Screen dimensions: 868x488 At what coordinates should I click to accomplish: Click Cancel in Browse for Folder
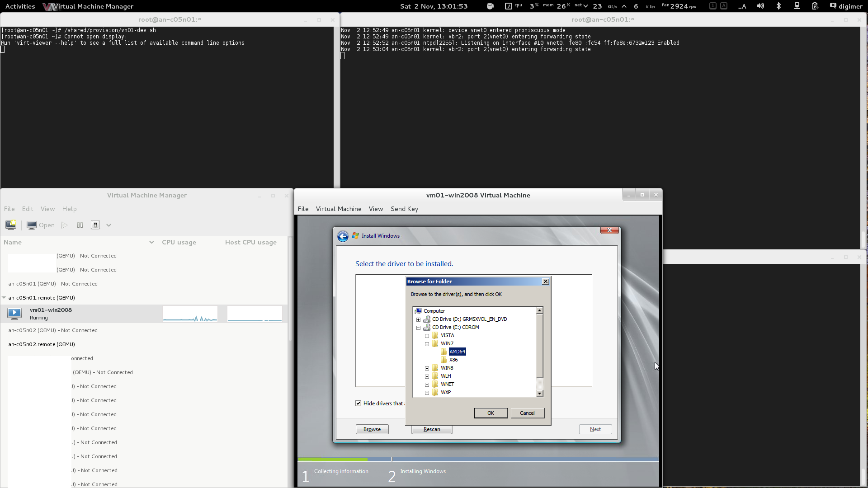(528, 413)
